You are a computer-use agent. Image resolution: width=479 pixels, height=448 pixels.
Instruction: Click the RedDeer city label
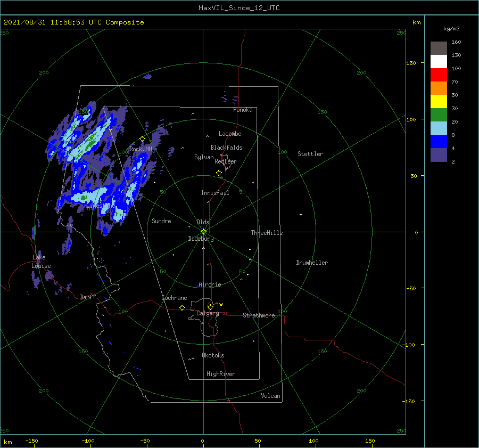[226, 161]
